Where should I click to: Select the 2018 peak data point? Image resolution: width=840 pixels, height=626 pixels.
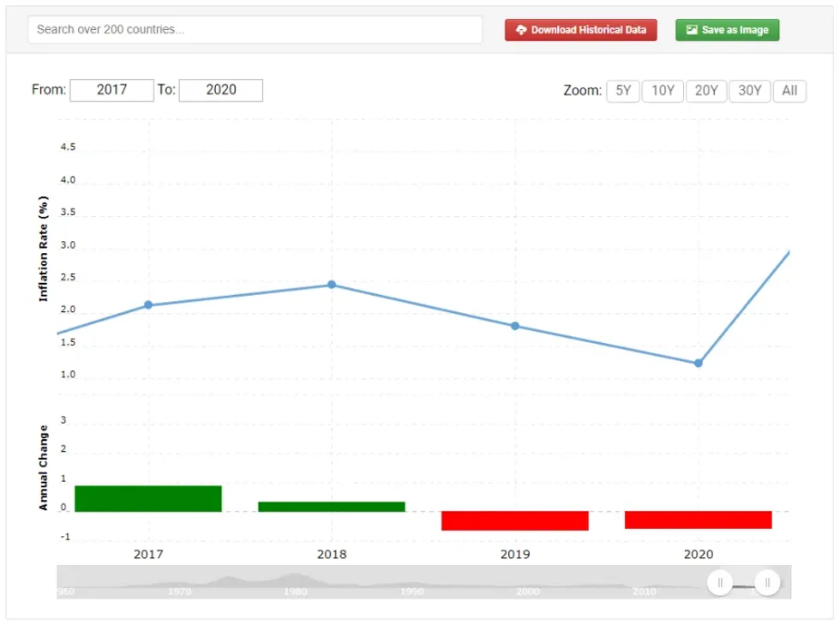[332, 285]
